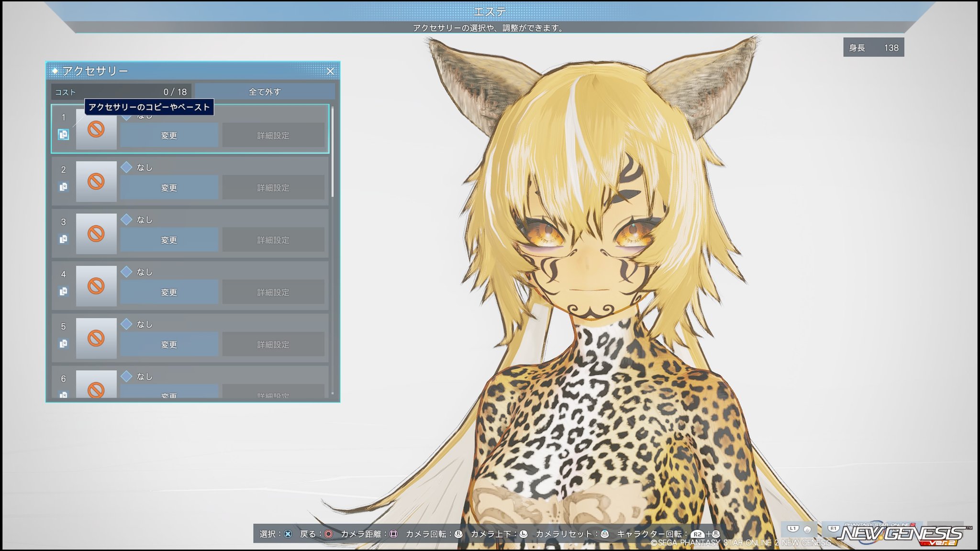Viewport: 980px width, 551px height.
Task: Click the アクセサリー panel title
Action: 95,71
